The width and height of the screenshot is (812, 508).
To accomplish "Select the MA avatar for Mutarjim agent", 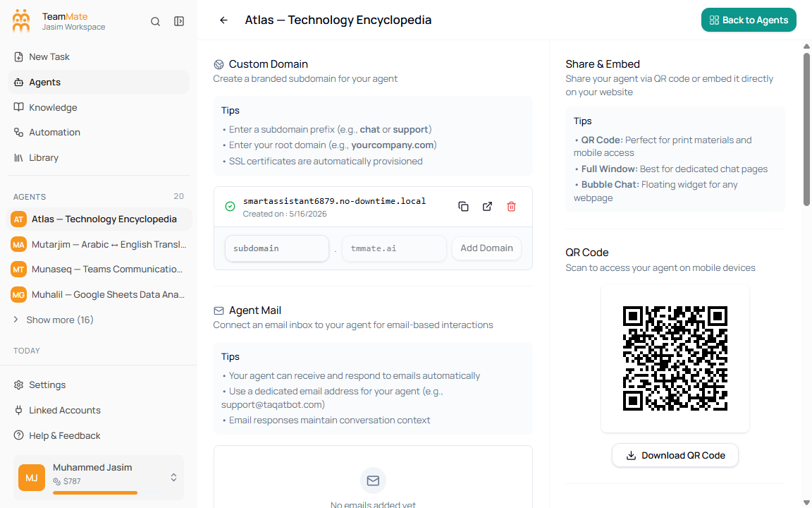I will pyautogui.click(x=18, y=244).
